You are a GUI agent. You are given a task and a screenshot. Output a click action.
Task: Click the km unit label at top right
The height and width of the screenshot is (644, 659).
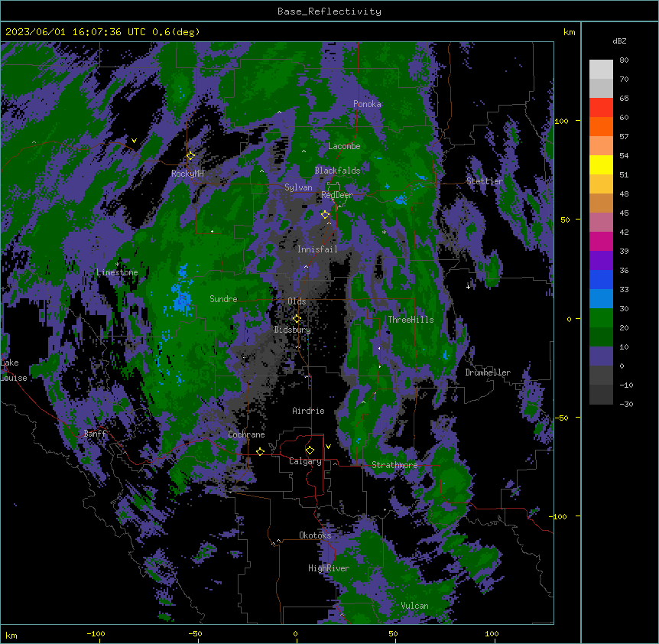click(x=570, y=32)
